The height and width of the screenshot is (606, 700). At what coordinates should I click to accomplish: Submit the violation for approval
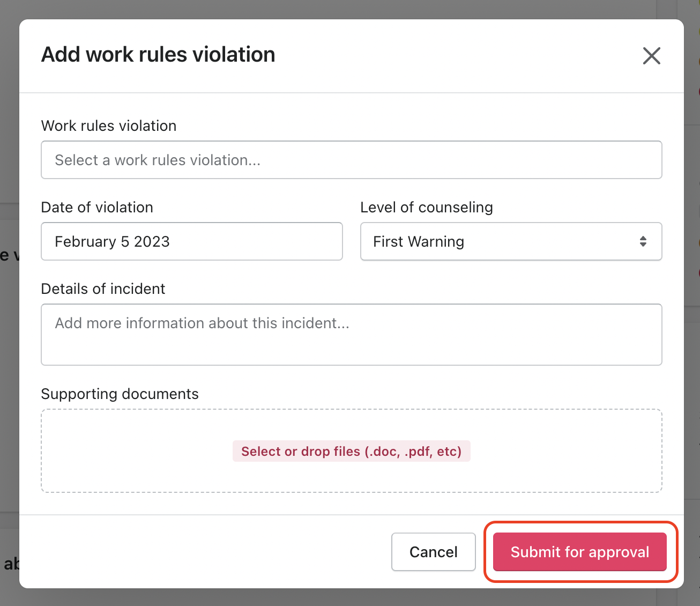tap(579, 552)
